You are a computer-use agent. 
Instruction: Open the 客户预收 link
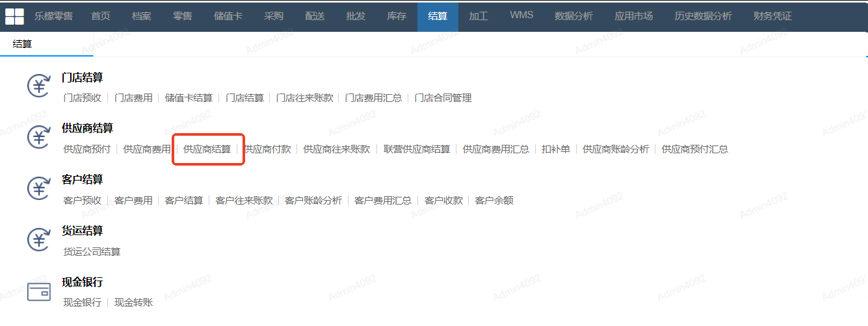point(83,201)
